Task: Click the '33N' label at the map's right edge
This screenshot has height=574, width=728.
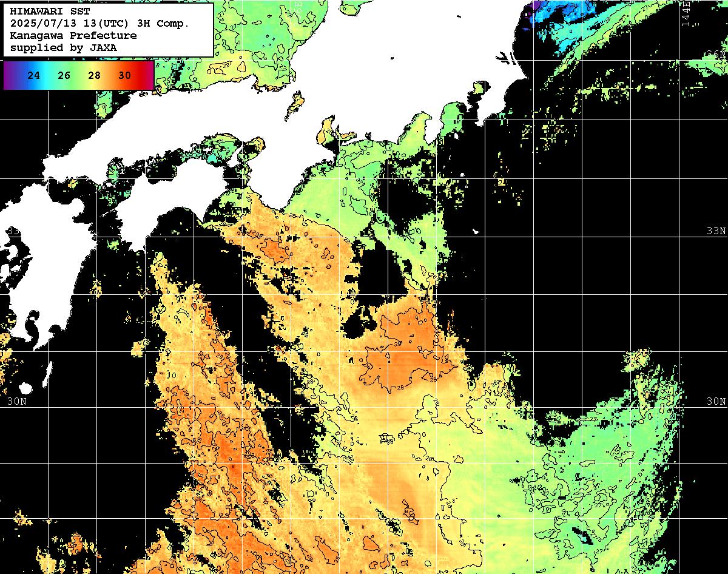Action: (716, 231)
